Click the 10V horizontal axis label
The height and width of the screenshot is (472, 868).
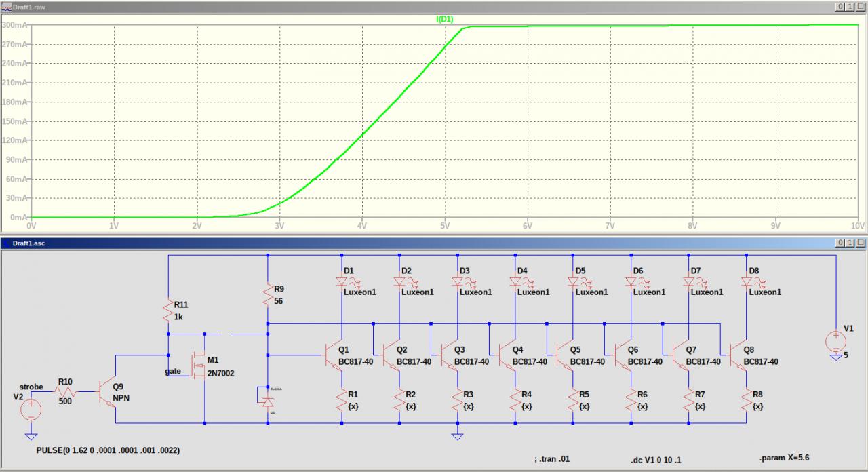tap(857, 225)
